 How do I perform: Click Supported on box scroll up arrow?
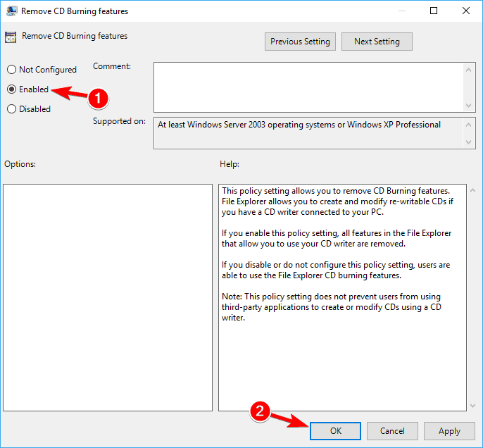[x=468, y=125]
